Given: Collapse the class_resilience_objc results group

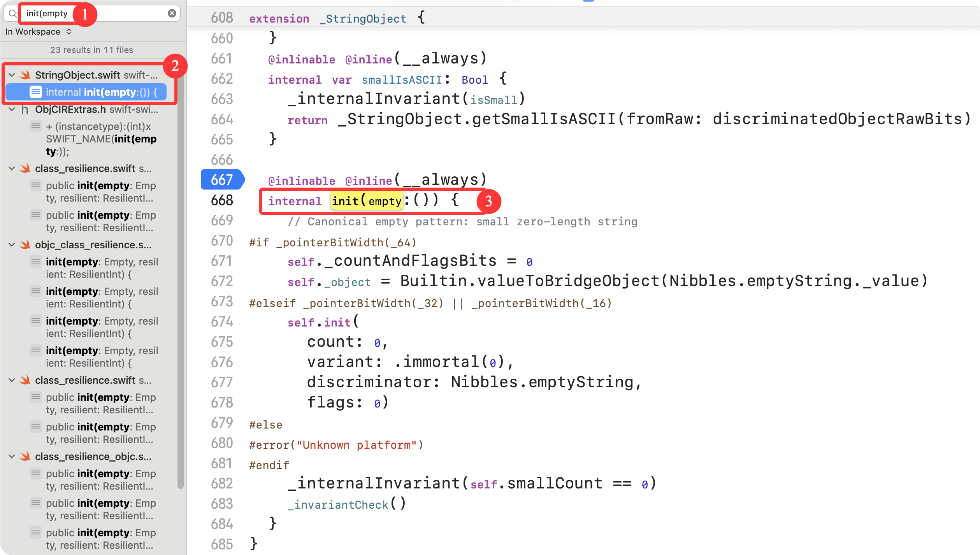Looking at the screenshot, I should click(x=12, y=457).
